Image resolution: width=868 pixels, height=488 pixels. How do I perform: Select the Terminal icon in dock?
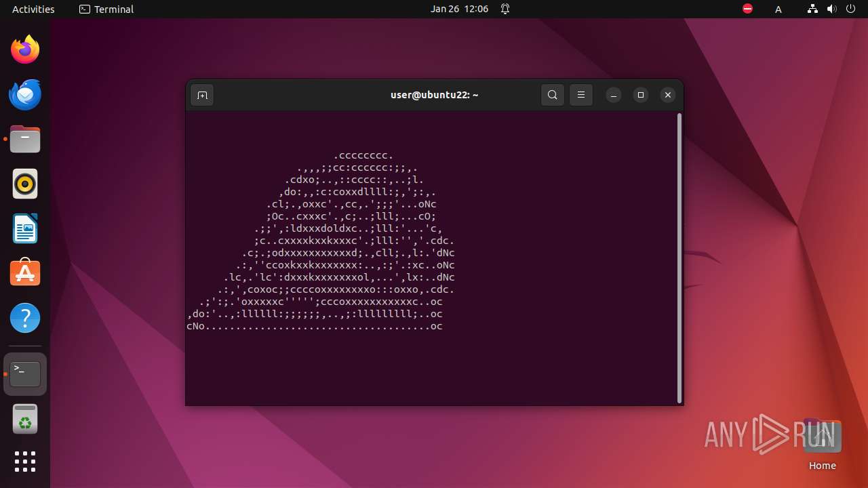coord(25,373)
